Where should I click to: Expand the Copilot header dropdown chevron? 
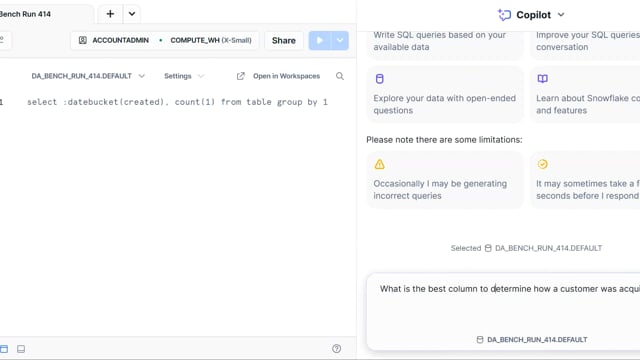pyautogui.click(x=561, y=15)
